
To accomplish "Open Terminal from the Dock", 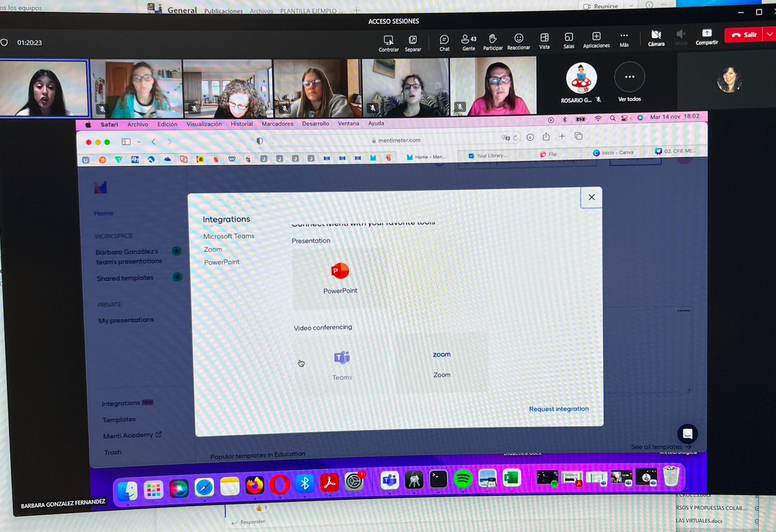I will [x=438, y=480].
